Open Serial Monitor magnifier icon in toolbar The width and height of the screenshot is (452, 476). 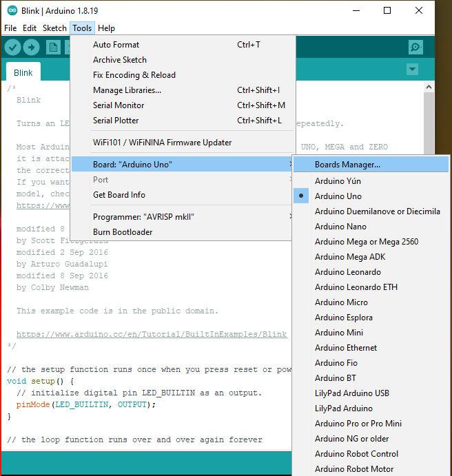[415, 48]
